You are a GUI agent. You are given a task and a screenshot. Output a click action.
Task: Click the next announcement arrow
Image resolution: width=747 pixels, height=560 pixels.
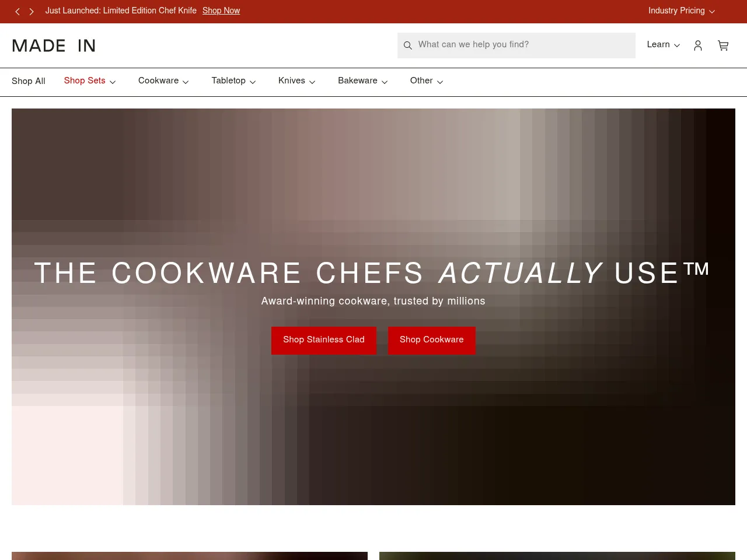tap(32, 11)
